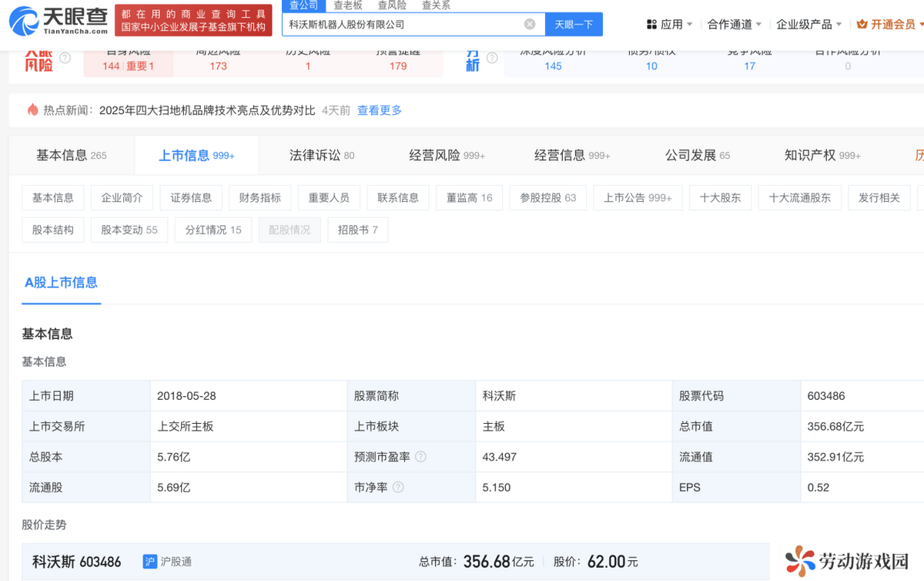Screen dimensions: 924x581
Task: Click the 分红情况 15 button
Action: coord(213,230)
